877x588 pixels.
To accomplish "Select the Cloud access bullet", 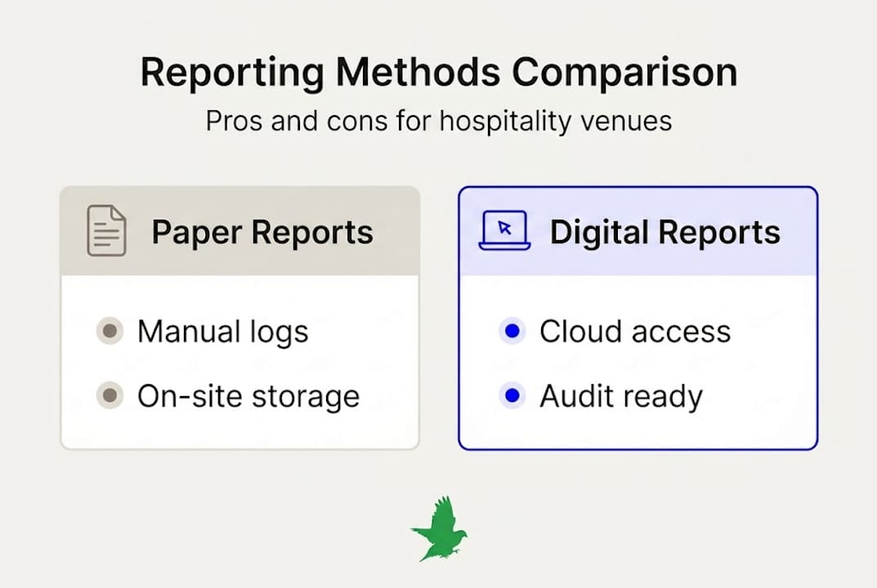I will [x=512, y=331].
